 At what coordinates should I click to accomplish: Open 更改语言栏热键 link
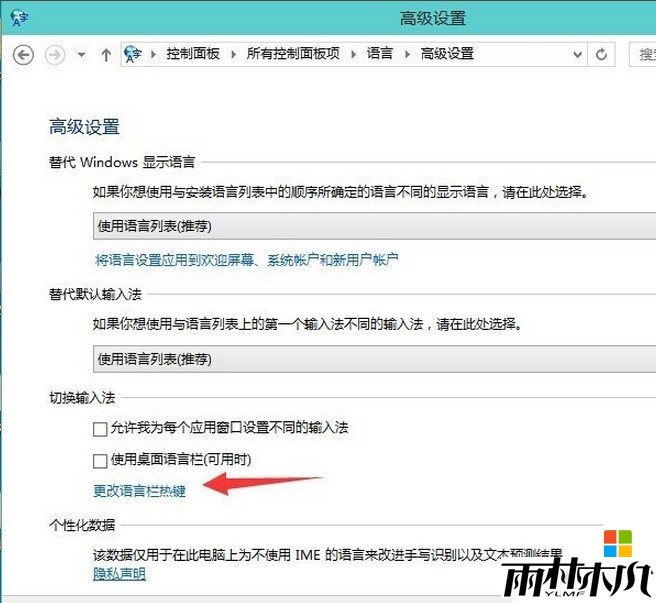(139, 490)
